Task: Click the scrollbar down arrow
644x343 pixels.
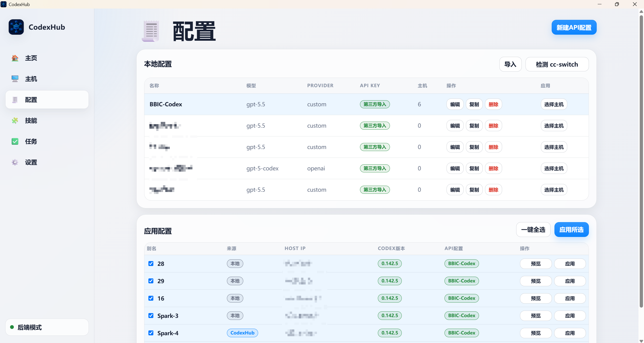Action: click(641, 341)
